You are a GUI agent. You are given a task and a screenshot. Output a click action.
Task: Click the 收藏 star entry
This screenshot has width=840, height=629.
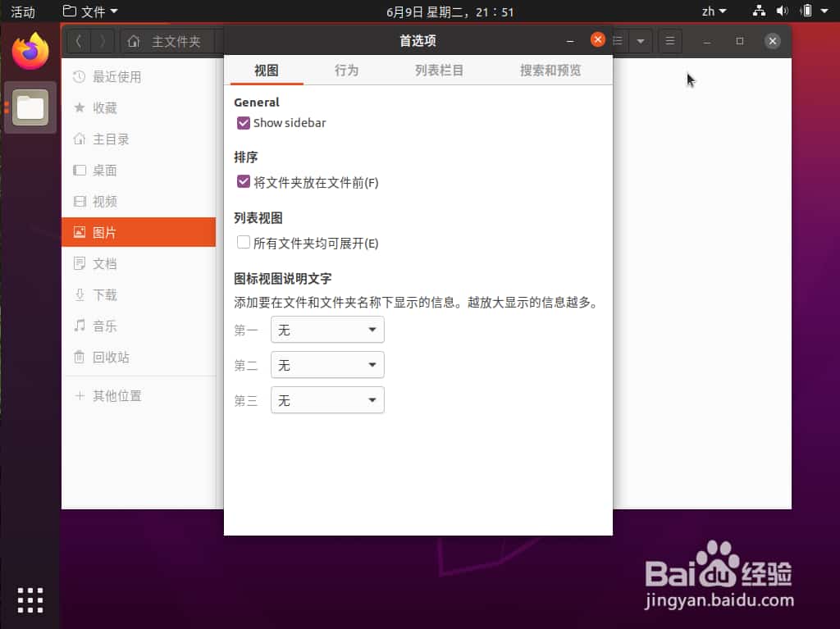point(105,107)
